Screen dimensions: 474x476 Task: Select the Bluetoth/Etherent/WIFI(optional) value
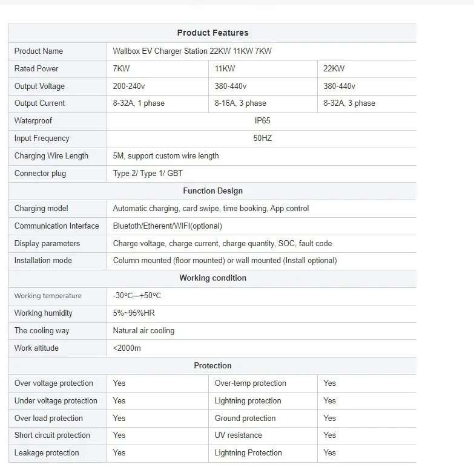click(x=168, y=226)
